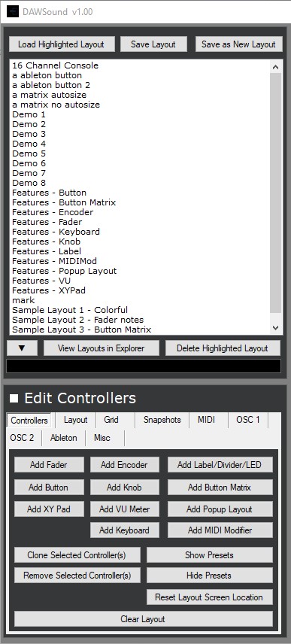The image size is (291, 644).
Task: Click the DAWSound app icon in title bar
Action: click(x=13, y=11)
